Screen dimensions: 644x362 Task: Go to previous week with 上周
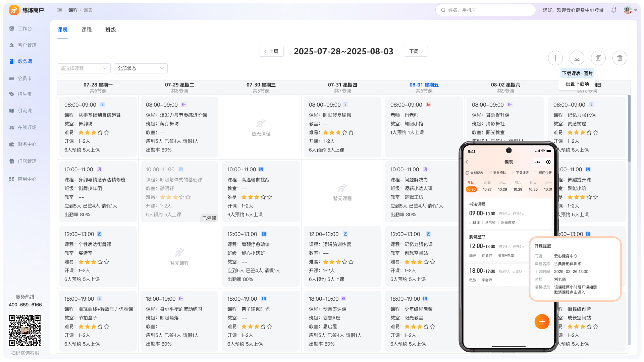click(x=271, y=51)
